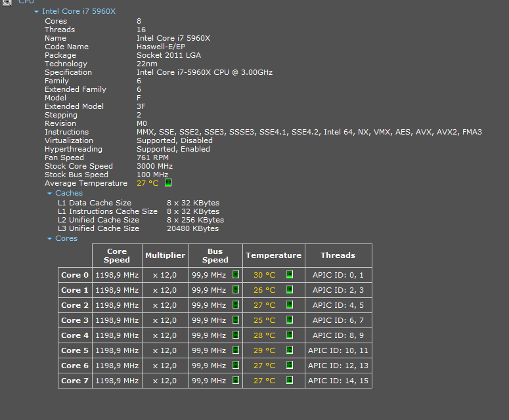This screenshot has width=509, height=420.
Task: Click the Average Temperature 27 °C value
Action: (x=148, y=183)
